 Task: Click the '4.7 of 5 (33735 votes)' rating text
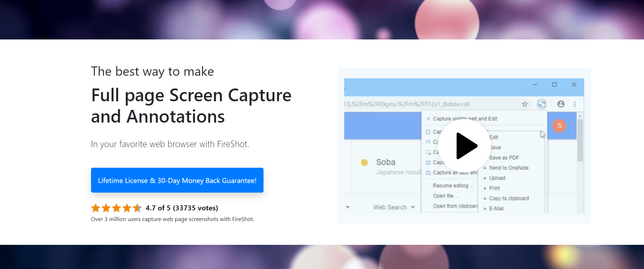182,208
